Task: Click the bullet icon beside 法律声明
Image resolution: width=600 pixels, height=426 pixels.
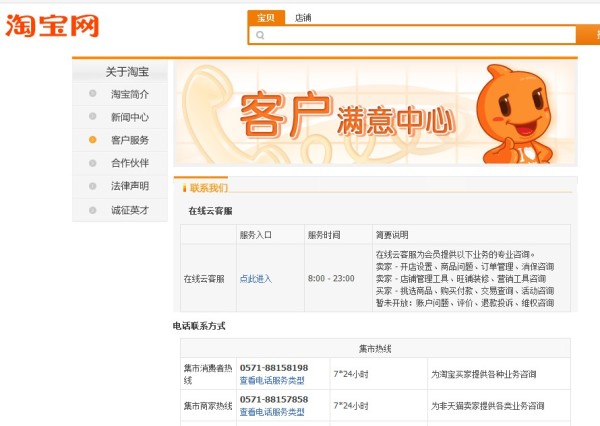Action: tap(93, 186)
